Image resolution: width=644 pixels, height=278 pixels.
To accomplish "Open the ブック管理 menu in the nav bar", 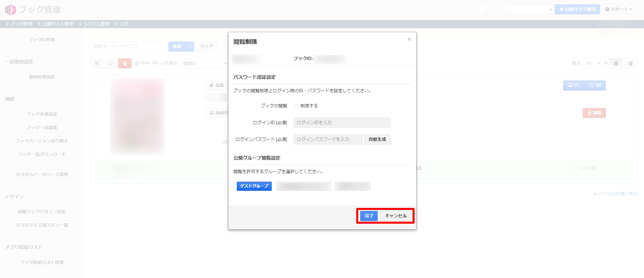I will pos(19,24).
